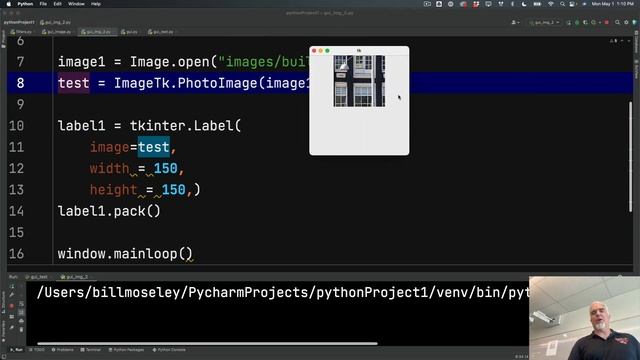The width and height of the screenshot is (640, 360).
Task: Click the editor vertical scrollbar
Action: pyautogui.click(x=631, y=156)
